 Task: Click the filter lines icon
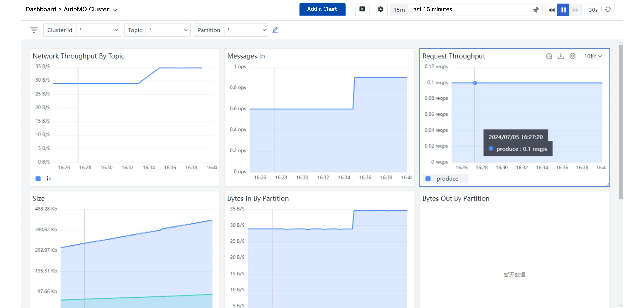pos(34,30)
